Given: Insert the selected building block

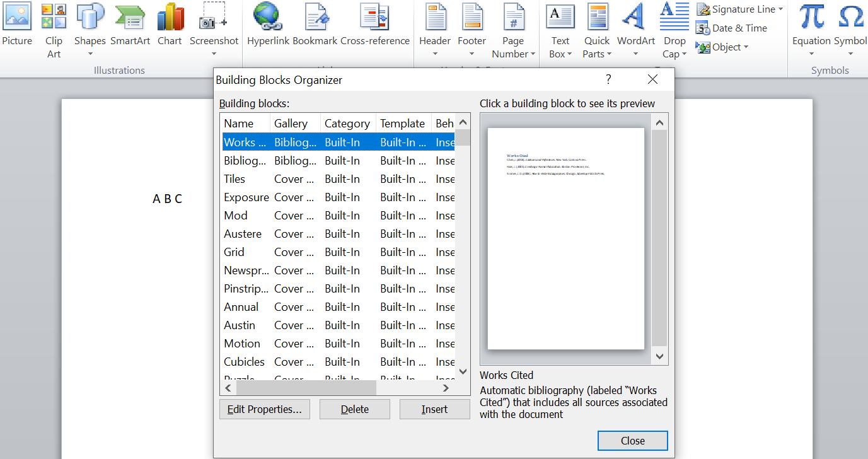Looking at the screenshot, I should coord(435,409).
